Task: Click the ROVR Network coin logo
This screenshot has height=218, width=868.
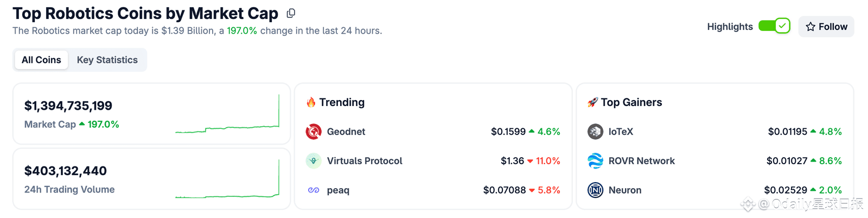Action: point(595,161)
